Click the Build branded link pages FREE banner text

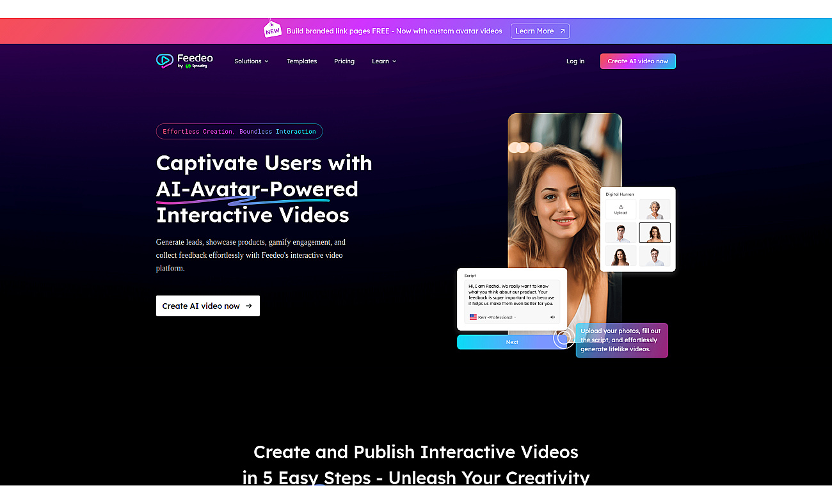(x=394, y=31)
